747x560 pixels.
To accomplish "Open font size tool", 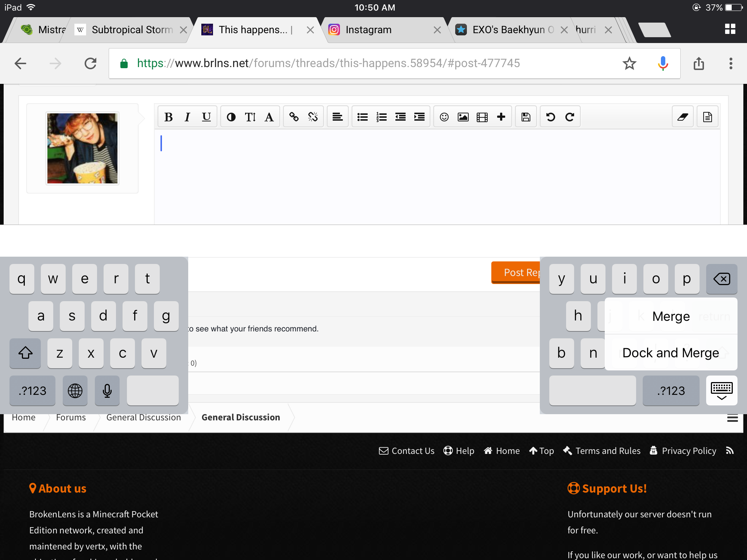I will 250,117.
